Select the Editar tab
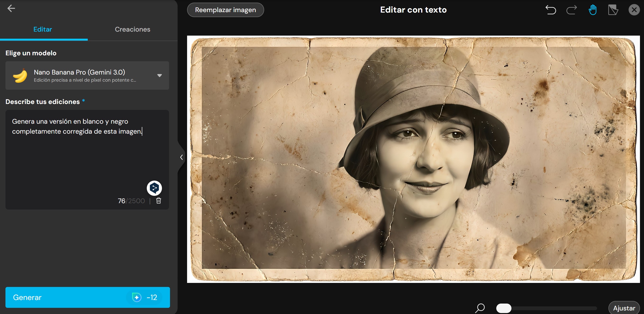The image size is (644, 314). [x=43, y=29]
